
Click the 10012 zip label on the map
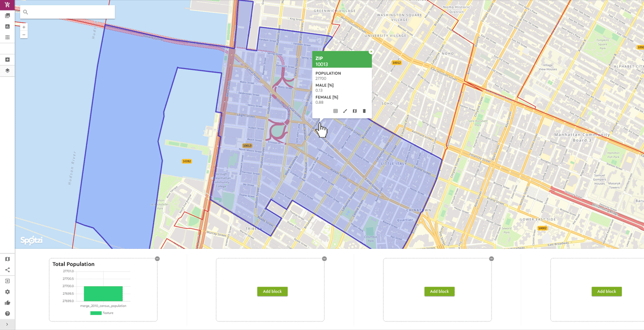click(x=396, y=62)
